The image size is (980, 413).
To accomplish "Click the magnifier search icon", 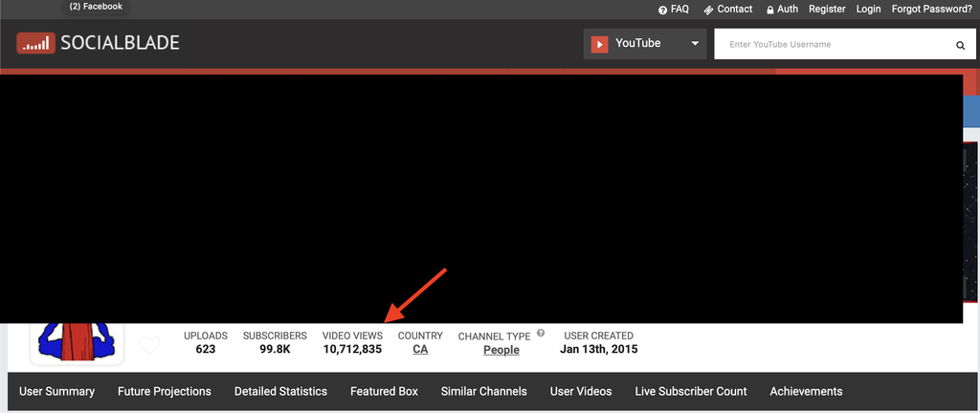I will [960, 45].
